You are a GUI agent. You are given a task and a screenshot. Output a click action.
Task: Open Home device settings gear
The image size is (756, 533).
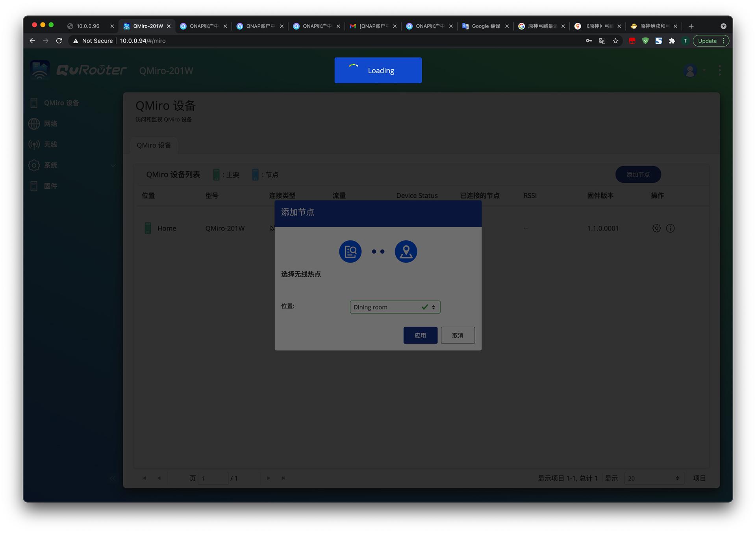[656, 228]
